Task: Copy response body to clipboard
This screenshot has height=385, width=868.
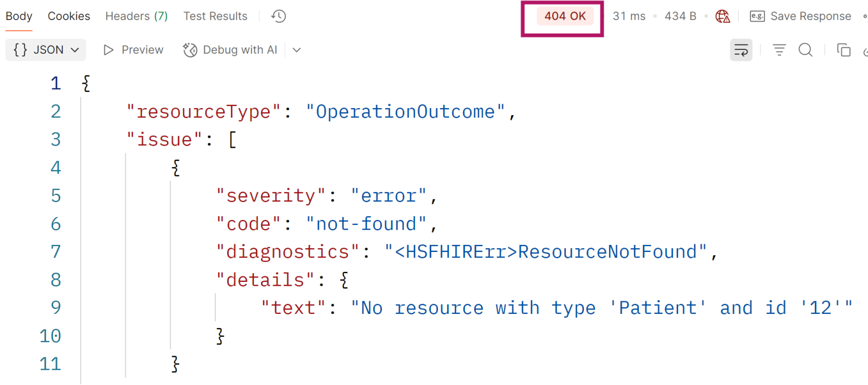Action: (844, 50)
